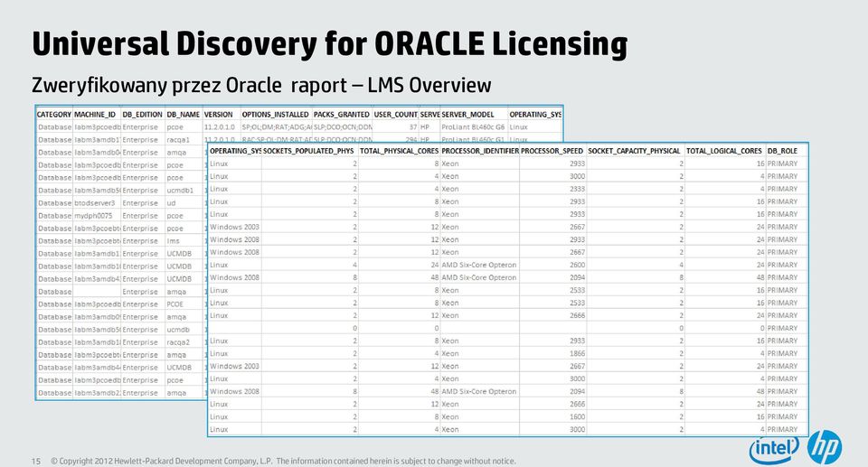
Task: Click the USER_COUNT column header
Action: (396, 115)
